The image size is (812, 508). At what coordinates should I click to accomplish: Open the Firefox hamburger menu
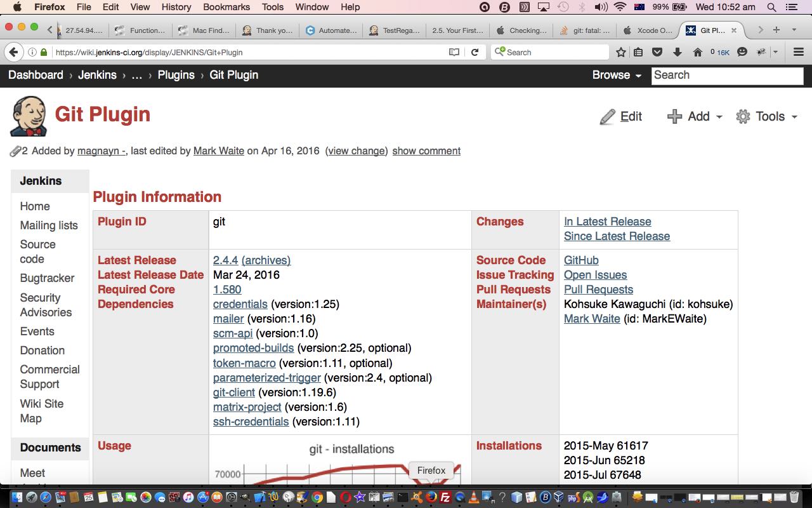798,52
